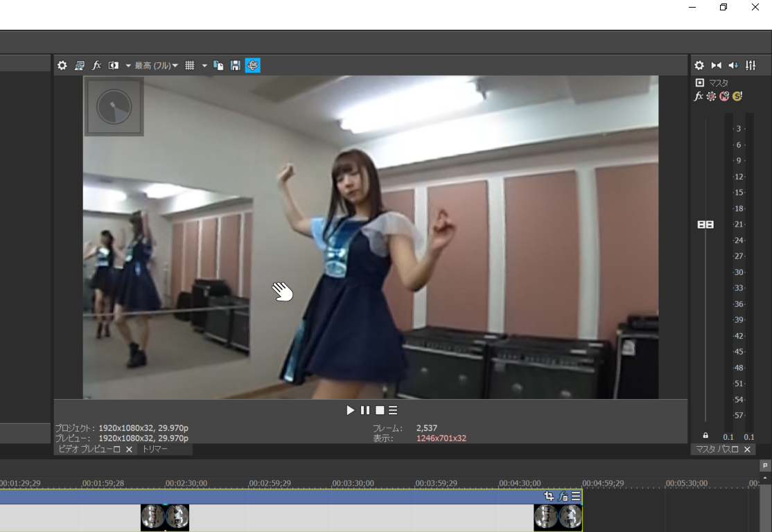
Task: Click the display size 1246x701x32
Action: (x=441, y=438)
